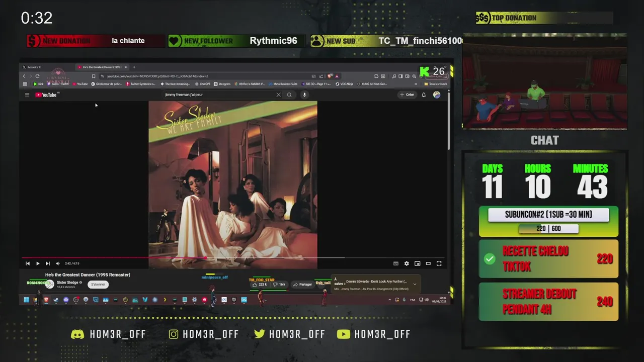644x362 pixels.
Task: Open Leo AI sparkle icon
Action: click(x=414, y=76)
